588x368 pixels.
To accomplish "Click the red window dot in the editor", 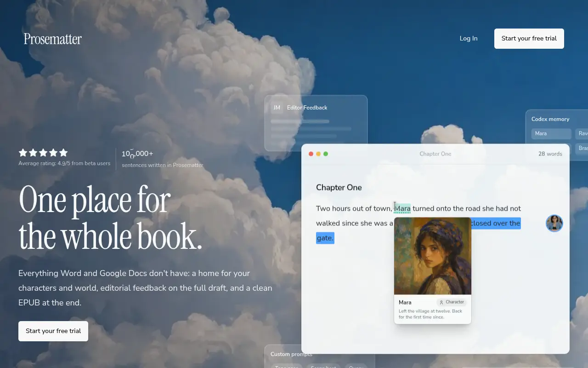I will click(311, 154).
